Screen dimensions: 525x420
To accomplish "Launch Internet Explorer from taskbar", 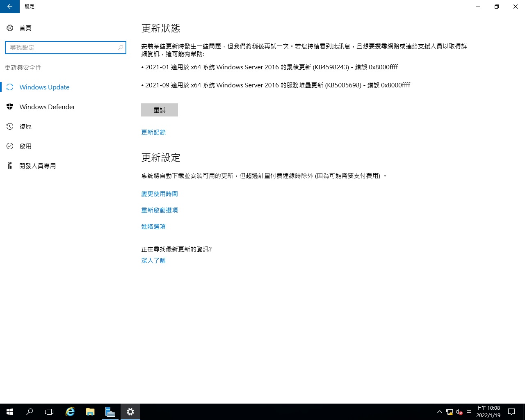I will point(70,412).
